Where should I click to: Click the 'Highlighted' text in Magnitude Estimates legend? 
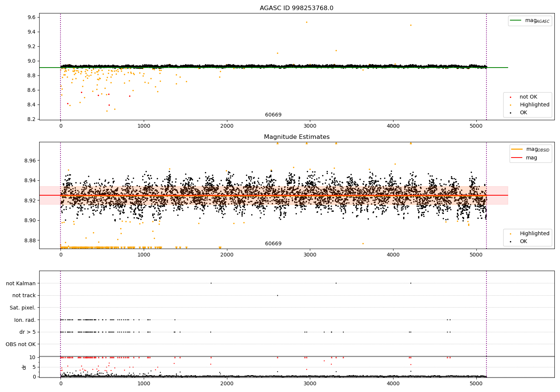click(534, 234)
